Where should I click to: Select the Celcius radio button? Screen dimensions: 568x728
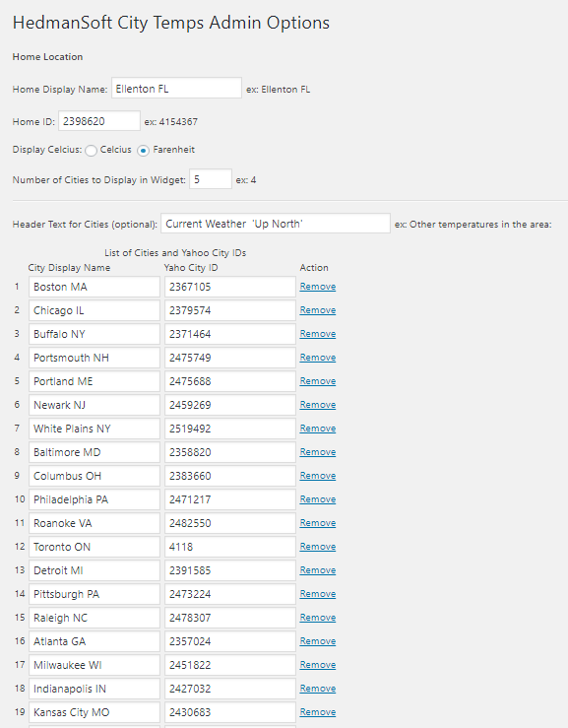91,151
